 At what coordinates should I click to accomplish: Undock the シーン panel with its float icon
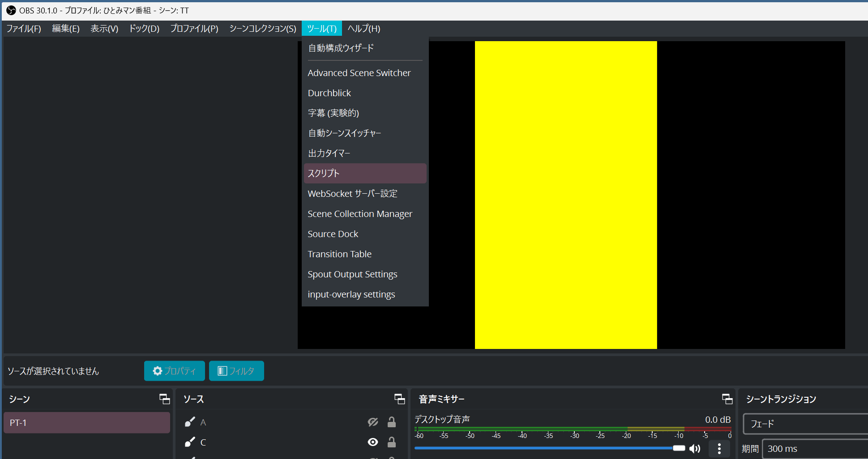tap(165, 399)
